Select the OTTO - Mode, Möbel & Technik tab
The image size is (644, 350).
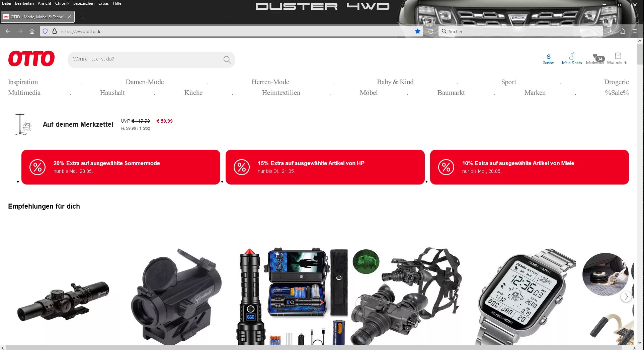[x=38, y=17]
